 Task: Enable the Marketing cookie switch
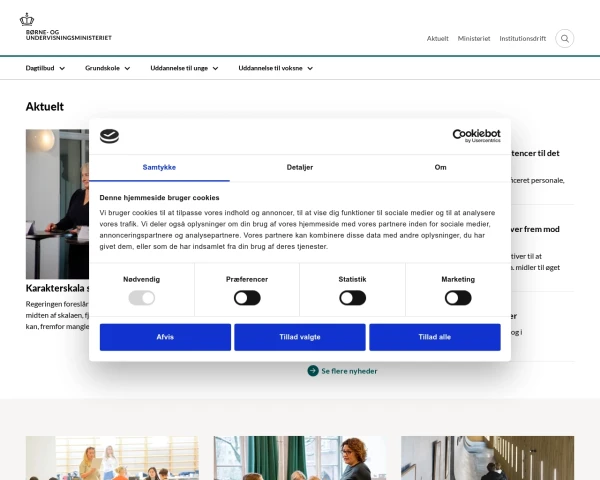[458, 298]
